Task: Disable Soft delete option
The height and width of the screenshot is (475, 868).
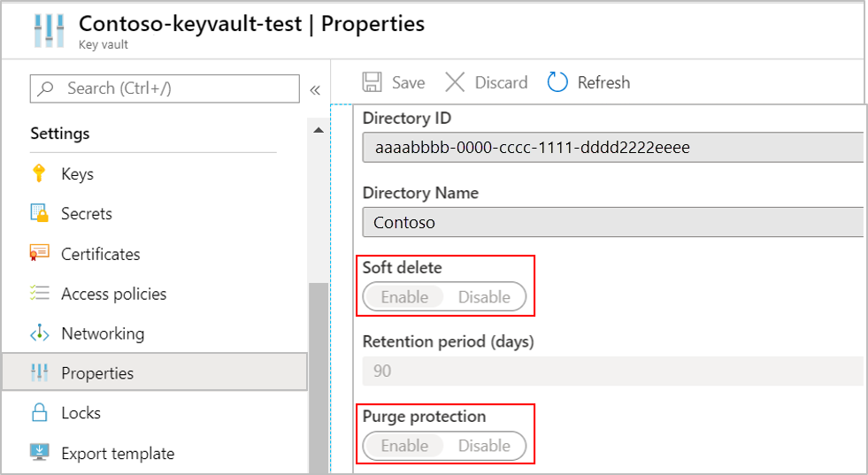Action: (x=484, y=297)
